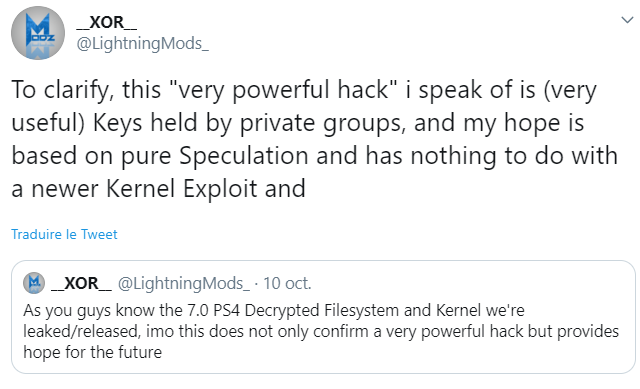The height and width of the screenshot is (389, 640).
Task: Click quoted text hope for the future
Action: pos(93,352)
